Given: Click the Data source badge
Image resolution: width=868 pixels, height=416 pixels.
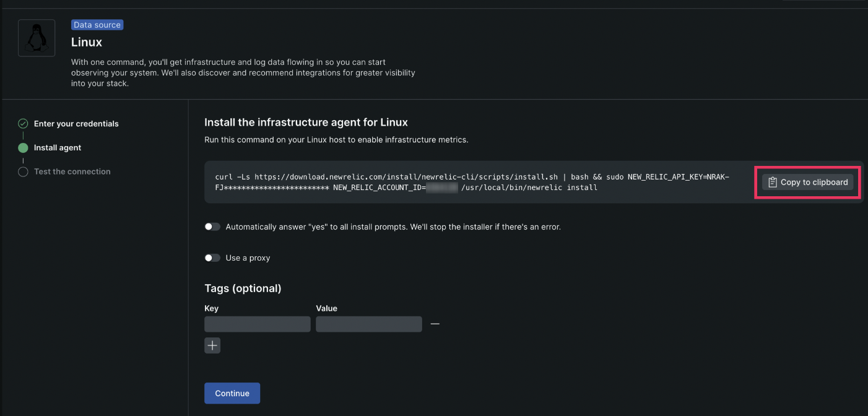Looking at the screenshot, I should (97, 25).
